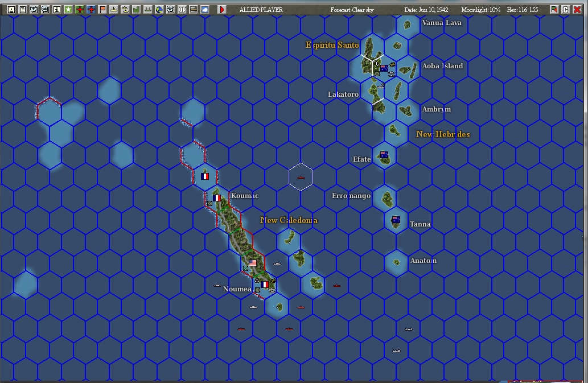Image resolution: width=588 pixels, height=383 pixels.
Task: Click the info 'i' toolbar icon
Action: click(x=56, y=9)
